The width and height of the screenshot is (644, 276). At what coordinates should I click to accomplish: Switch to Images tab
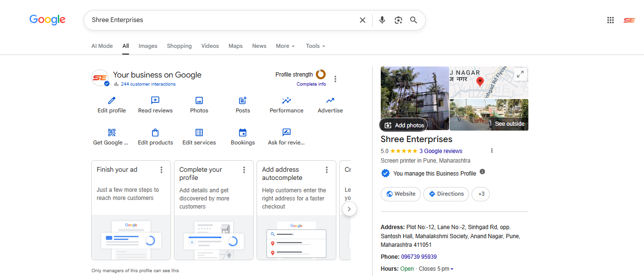148,46
